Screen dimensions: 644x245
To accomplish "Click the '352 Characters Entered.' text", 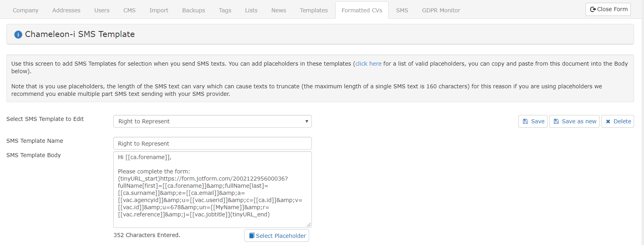I will pyautogui.click(x=147, y=235).
